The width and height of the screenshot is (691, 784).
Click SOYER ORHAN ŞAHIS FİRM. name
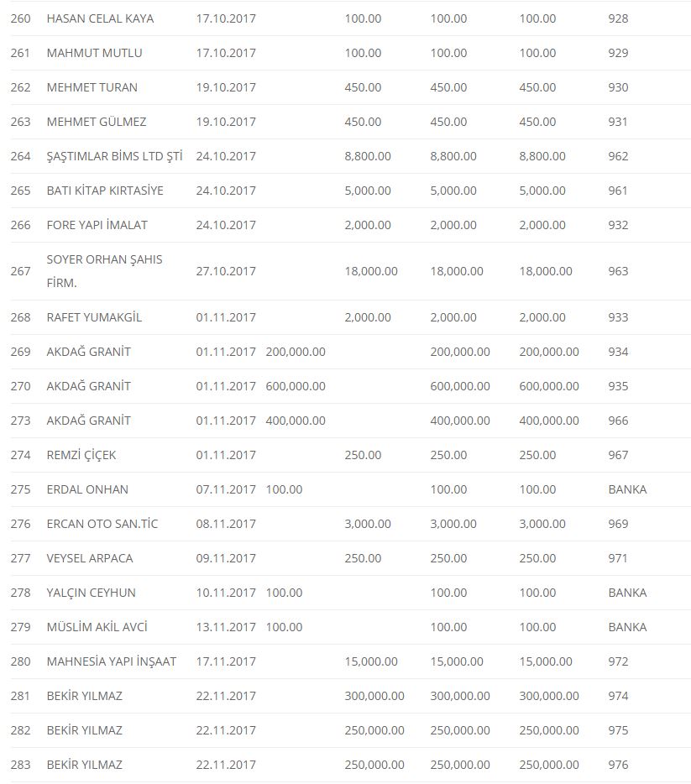(104, 270)
